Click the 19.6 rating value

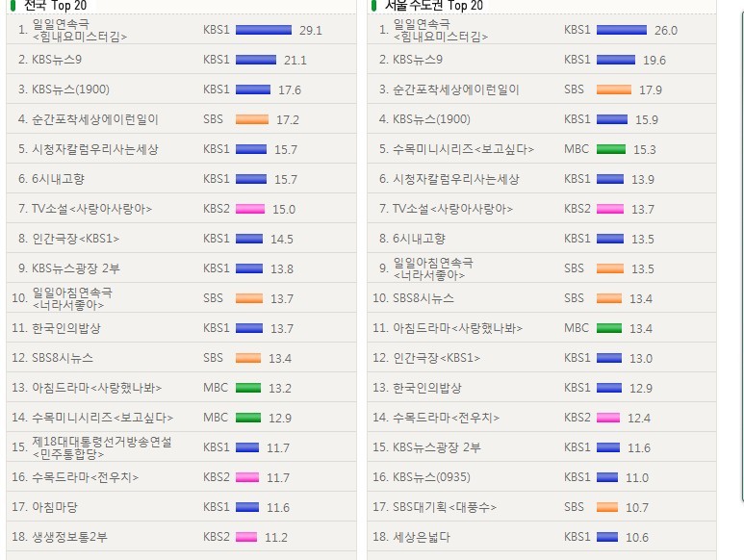[x=654, y=61]
